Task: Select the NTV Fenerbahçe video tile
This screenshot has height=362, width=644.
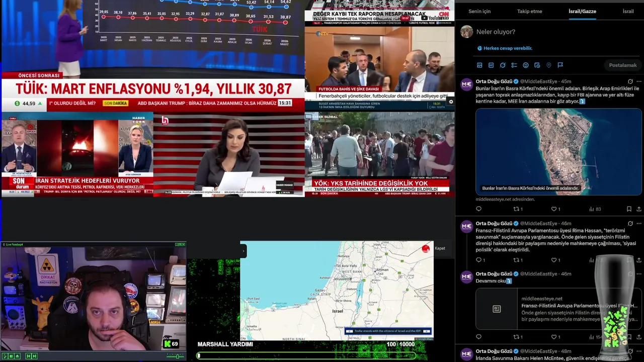Action: pyautogui.click(x=379, y=62)
